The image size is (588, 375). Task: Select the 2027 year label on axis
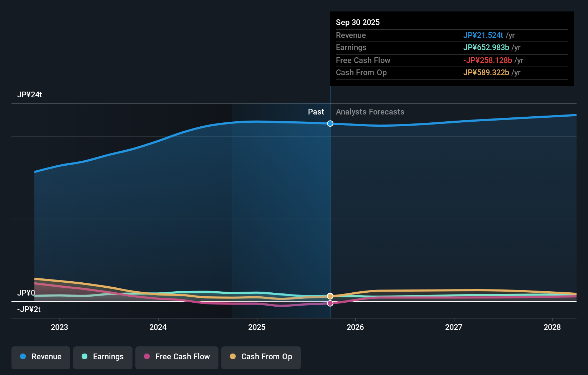(x=454, y=327)
